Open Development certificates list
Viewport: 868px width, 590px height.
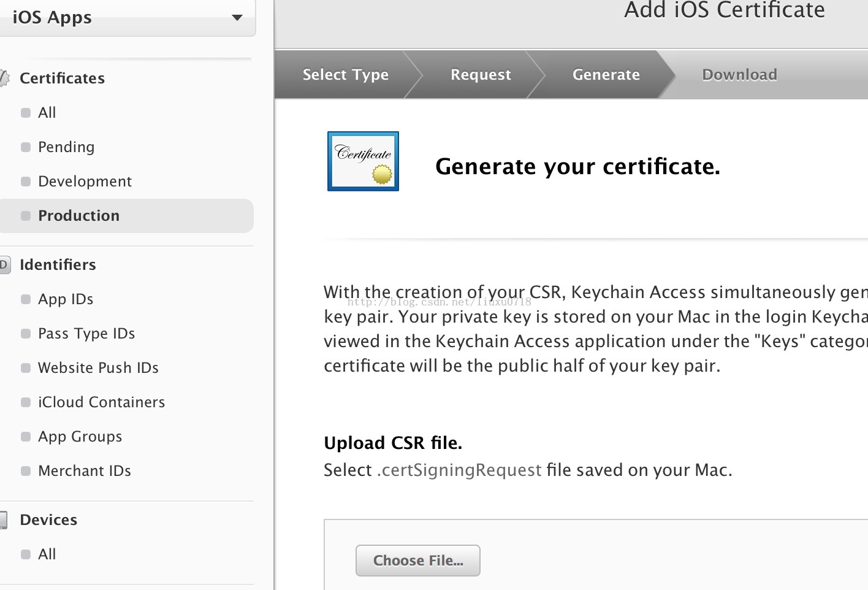tap(85, 182)
